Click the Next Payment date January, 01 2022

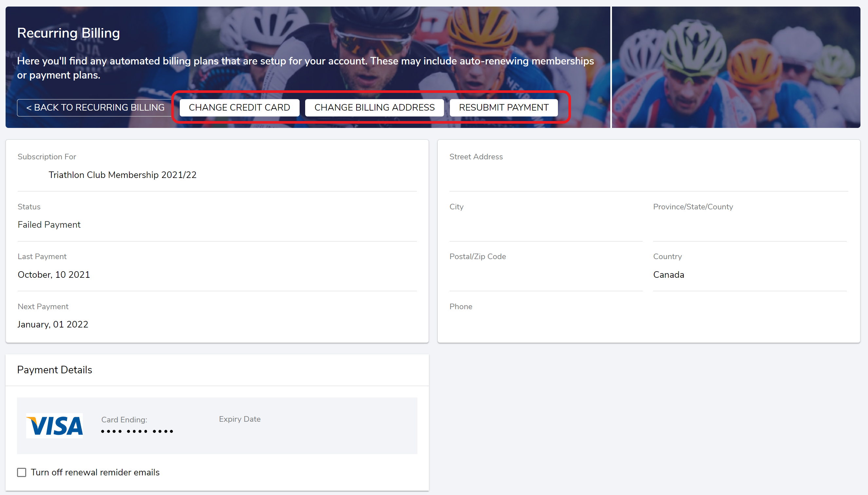[53, 324]
